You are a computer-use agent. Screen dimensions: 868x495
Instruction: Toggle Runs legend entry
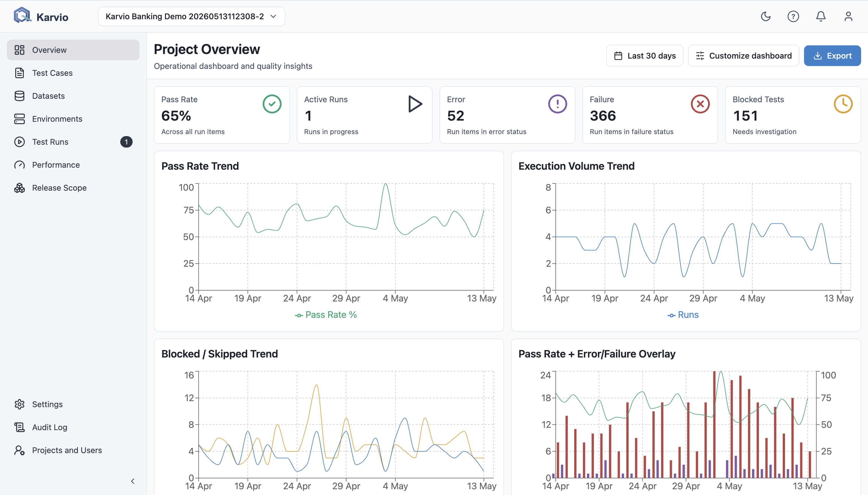(x=683, y=315)
